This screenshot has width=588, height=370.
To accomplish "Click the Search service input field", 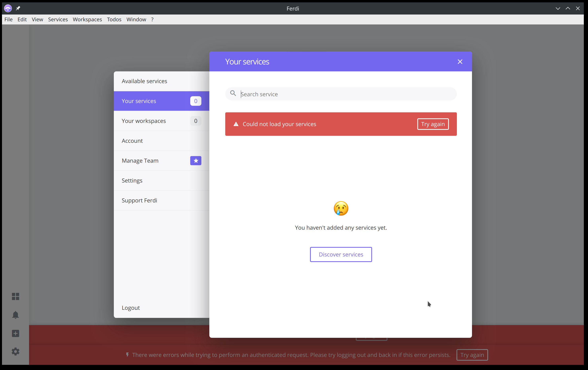I will [x=341, y=94].
